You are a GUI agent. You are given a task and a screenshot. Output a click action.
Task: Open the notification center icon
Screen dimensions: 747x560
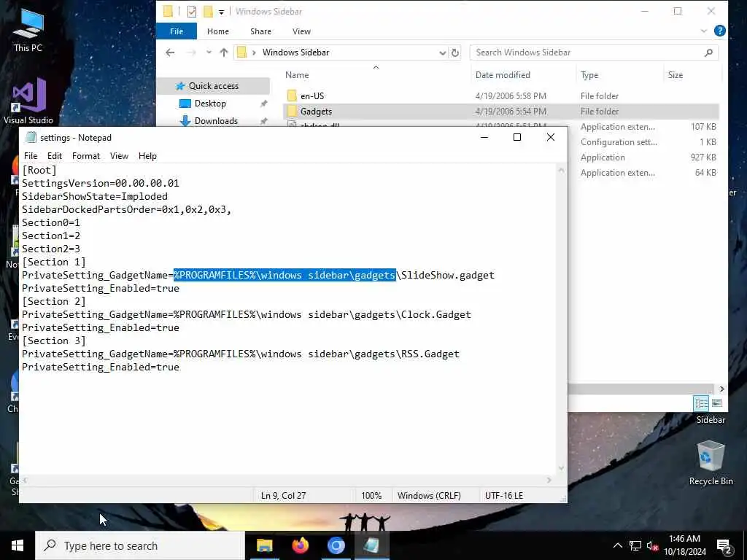pyautogui.click(x=724, y=545)
